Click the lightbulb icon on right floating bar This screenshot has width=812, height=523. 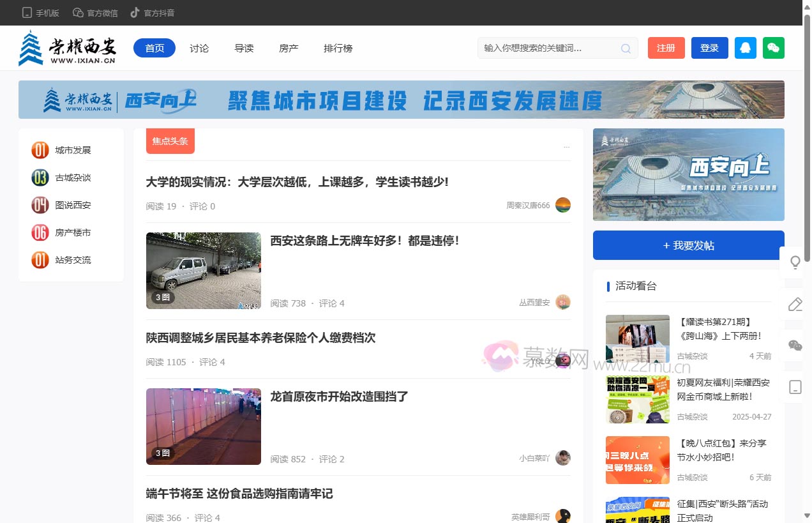[x=795, y=262]
